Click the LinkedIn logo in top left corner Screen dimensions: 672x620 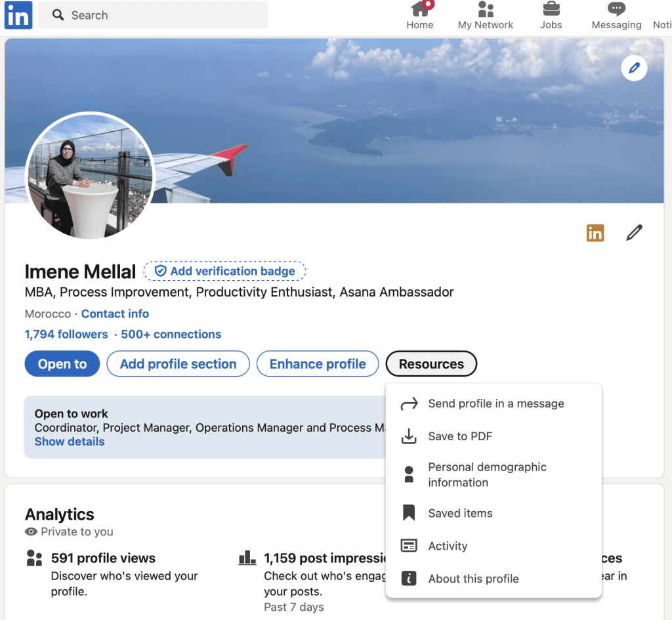pyautogui.click(x=18, y=15)
